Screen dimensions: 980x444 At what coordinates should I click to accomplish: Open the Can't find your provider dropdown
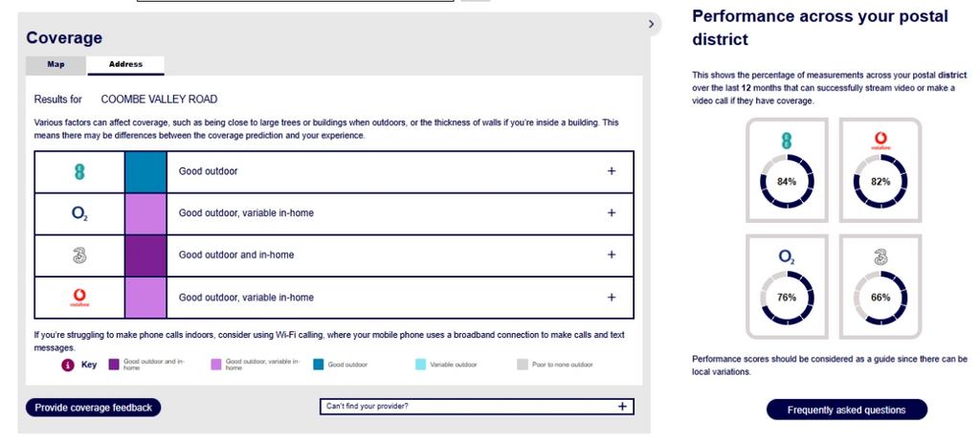[477, 407]
